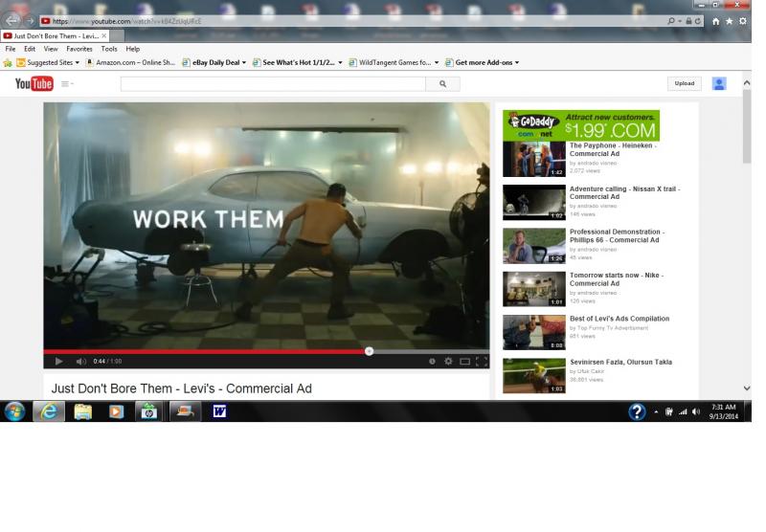Open the YouTube guide menu icon

[x=67, y=84]
